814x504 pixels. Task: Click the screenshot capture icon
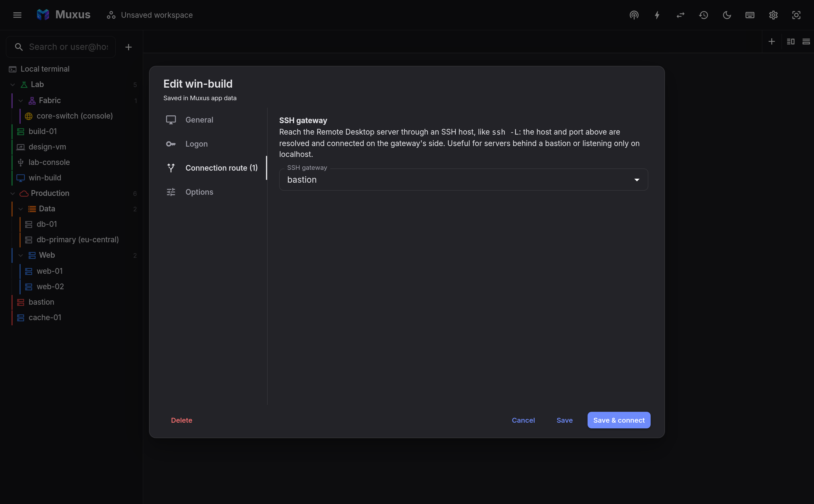pyautogui.click(x=796, y=15)
